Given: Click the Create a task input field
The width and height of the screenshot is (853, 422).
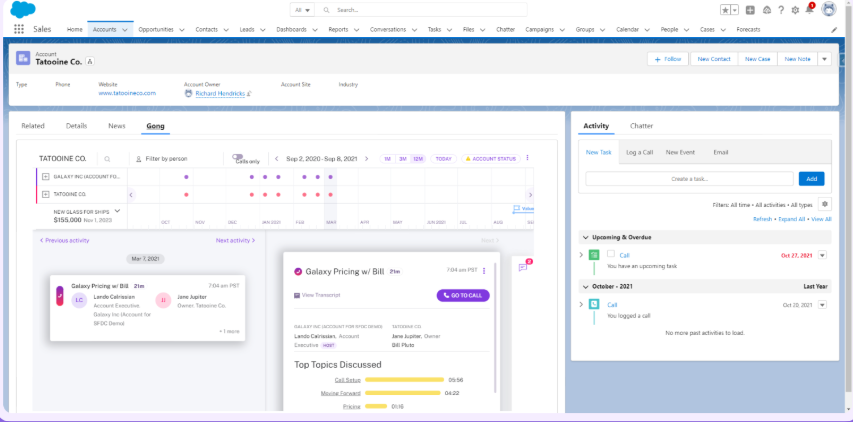Looking at the screenshot, I should tap(689, 179).
